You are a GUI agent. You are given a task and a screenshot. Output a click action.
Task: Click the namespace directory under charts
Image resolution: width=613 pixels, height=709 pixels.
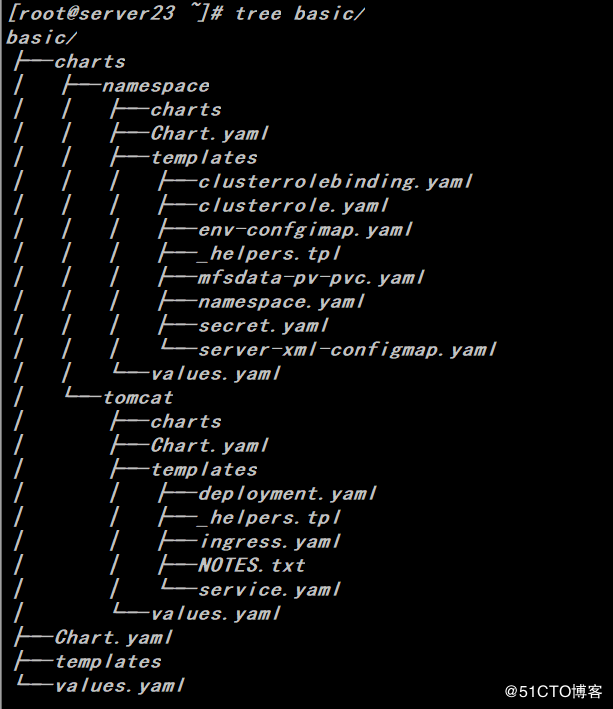point(155,86)
